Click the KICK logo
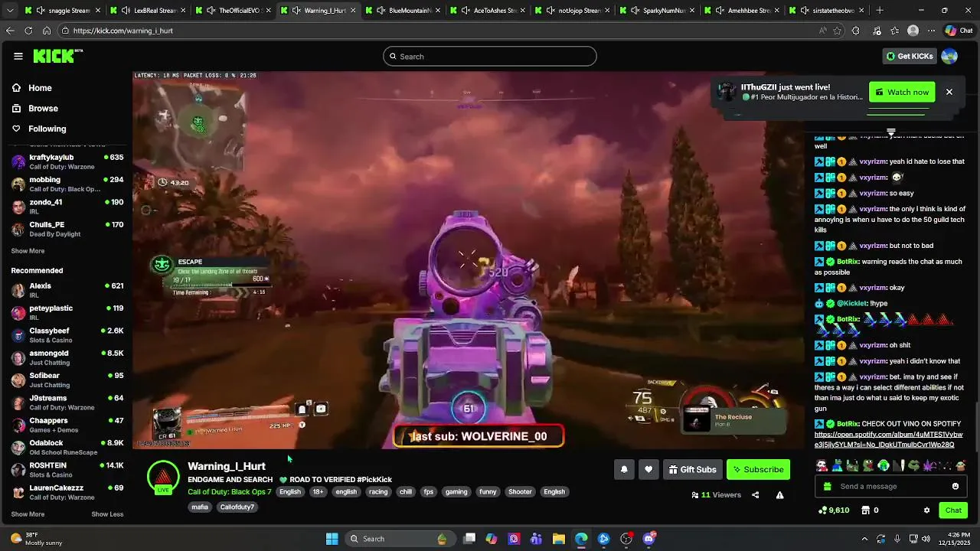The height and width of the screenshot is (551, 980). coord(57,56)
